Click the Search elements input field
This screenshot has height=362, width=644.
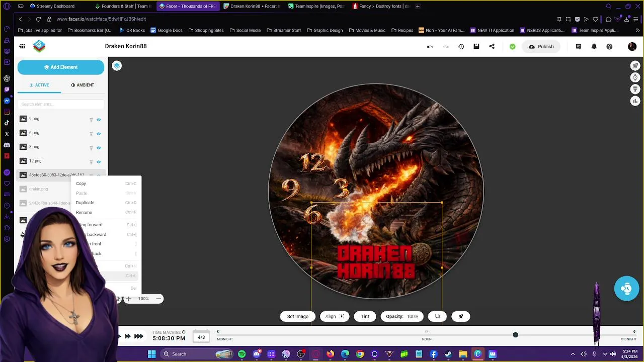tap(61, 104)
